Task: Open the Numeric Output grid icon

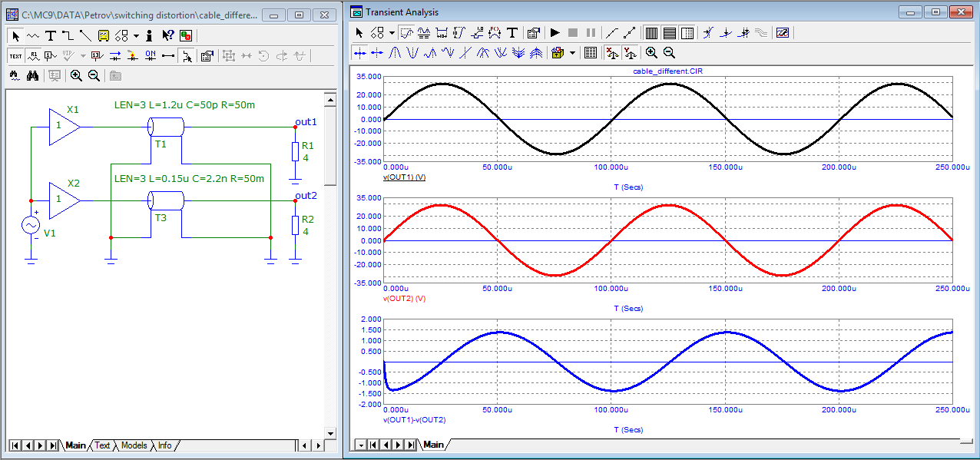Action: click(x=590, y=53)
